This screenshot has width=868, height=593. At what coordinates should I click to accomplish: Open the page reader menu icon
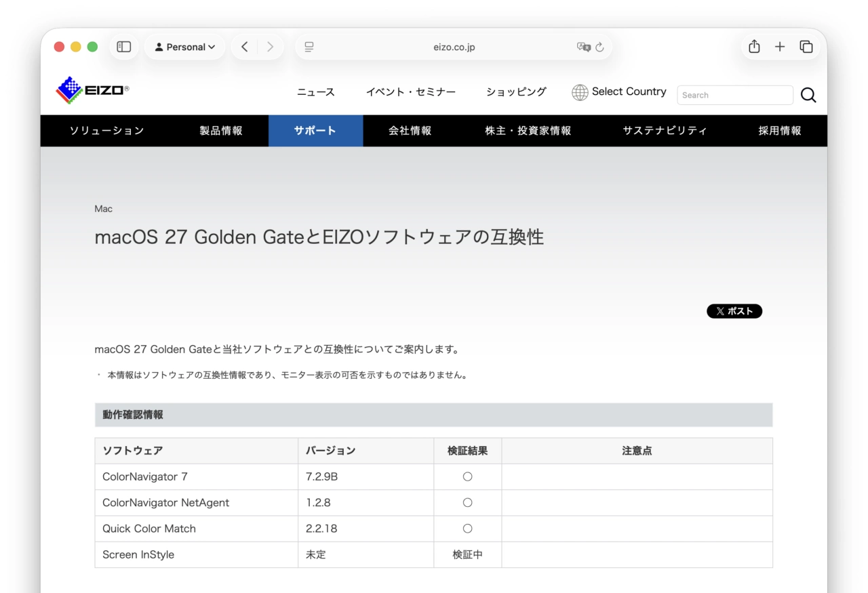pyautogui.click(x=309, y=47)
